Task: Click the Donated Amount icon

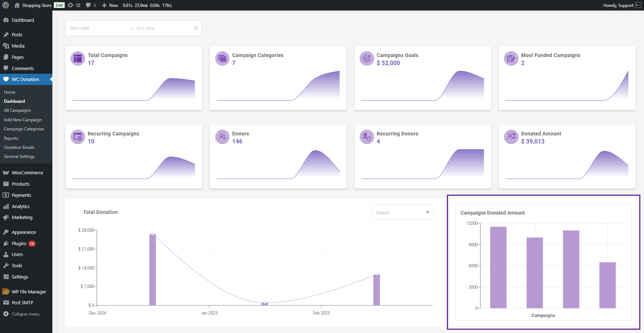Action: [x=511, y=137]
